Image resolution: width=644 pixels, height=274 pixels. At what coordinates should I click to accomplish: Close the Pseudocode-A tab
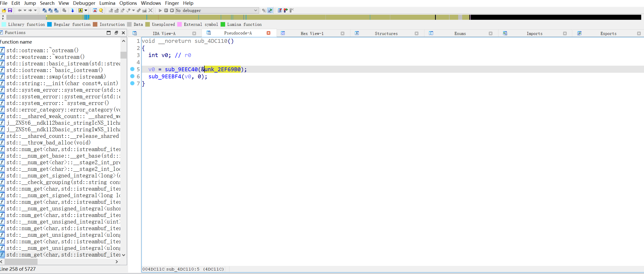pyautogui.click(x=269, y=33)
